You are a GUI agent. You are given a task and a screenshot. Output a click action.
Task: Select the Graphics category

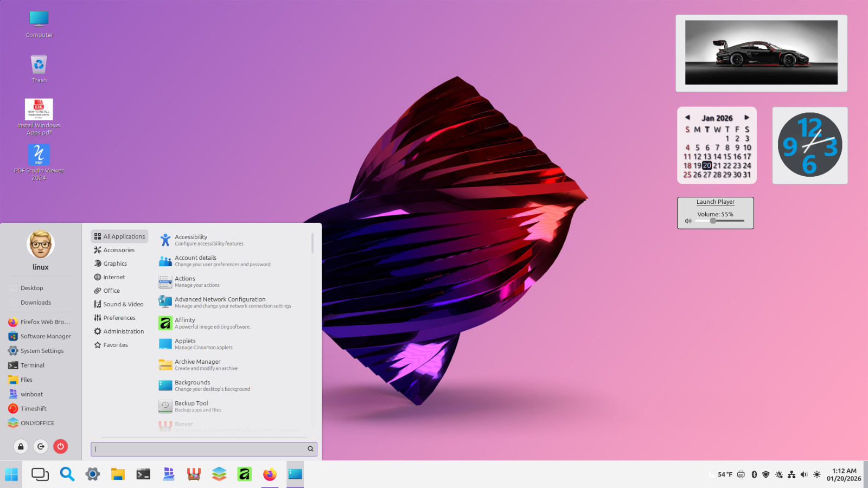(119, 264)
